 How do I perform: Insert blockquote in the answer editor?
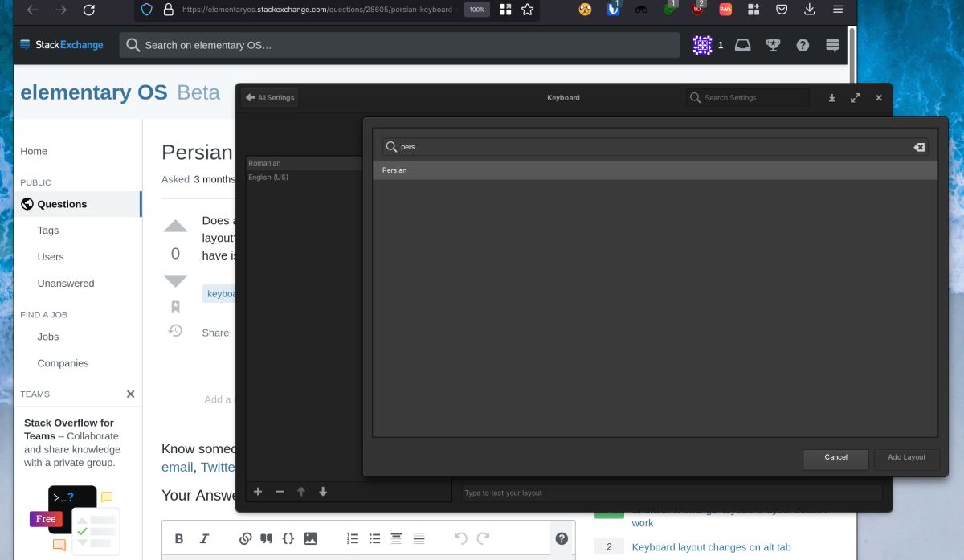[x=267, y=538]
